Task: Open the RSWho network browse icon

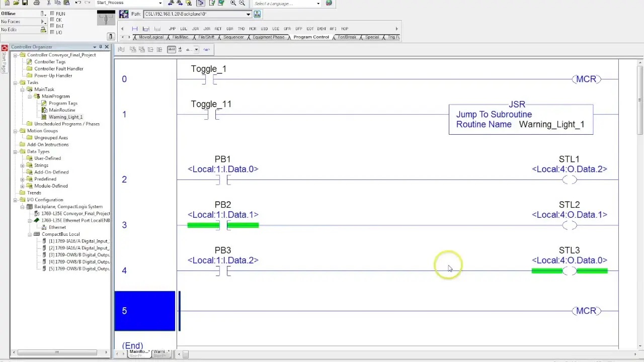Action: click(x=257, y=14)
